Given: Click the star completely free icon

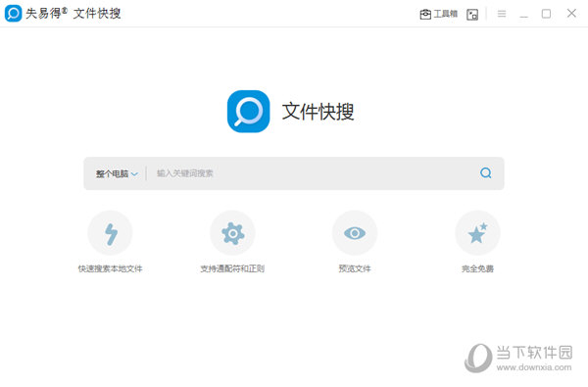Looking at the screenshot, I should click(477, 233).
